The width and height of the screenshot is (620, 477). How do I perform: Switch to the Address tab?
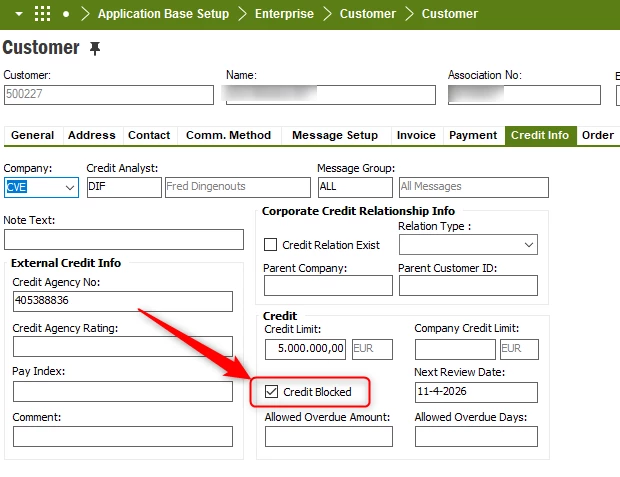92,135
